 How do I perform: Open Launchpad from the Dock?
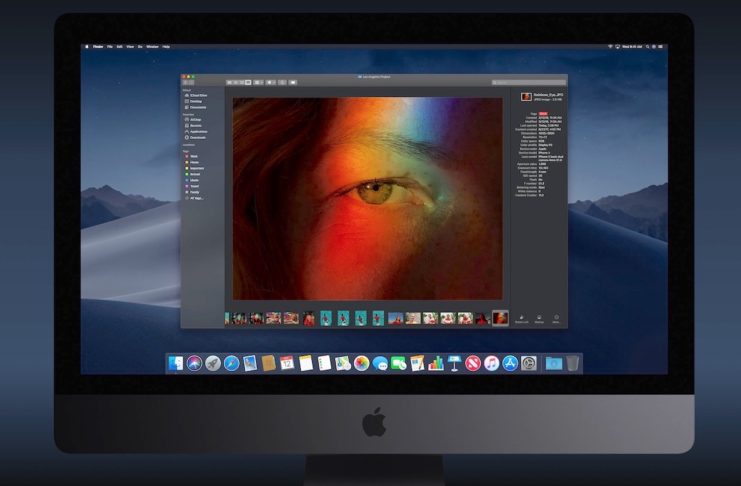pos(213,363)
